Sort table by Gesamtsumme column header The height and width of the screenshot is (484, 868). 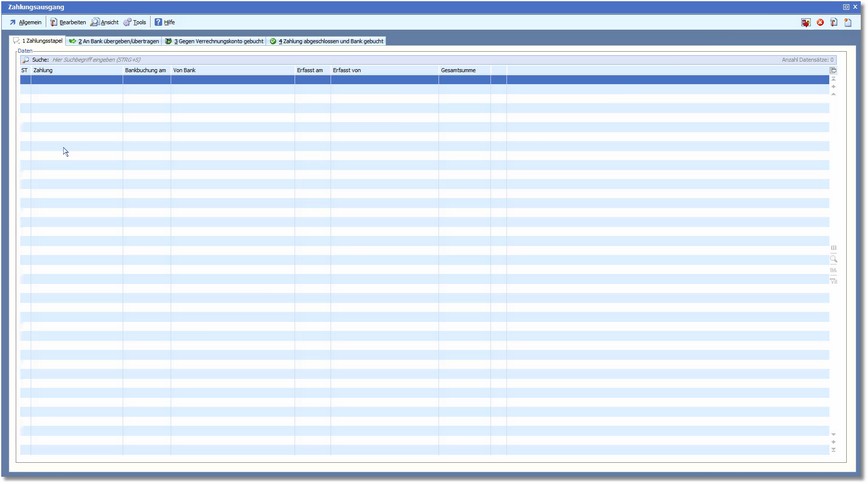[x=464, y=71]
